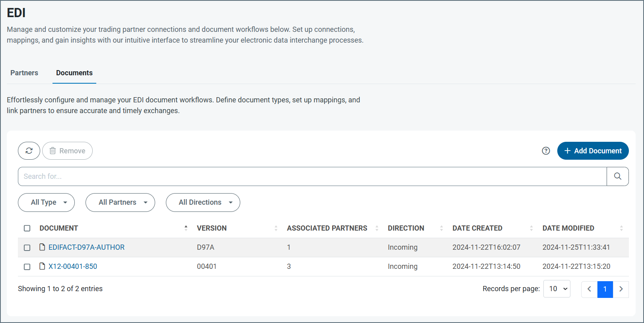Click in the Search for input field
This screenshot has width=644, height=323.
coord(312,176)
